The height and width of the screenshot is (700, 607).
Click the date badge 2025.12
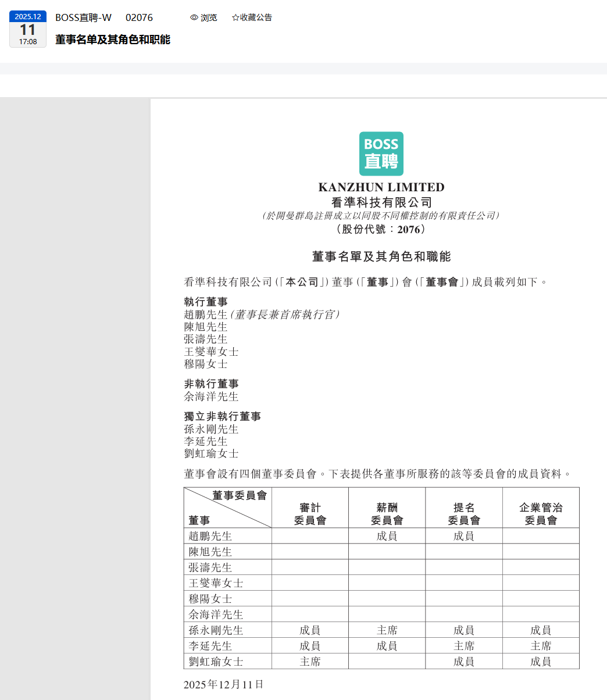tap(28, 17)
